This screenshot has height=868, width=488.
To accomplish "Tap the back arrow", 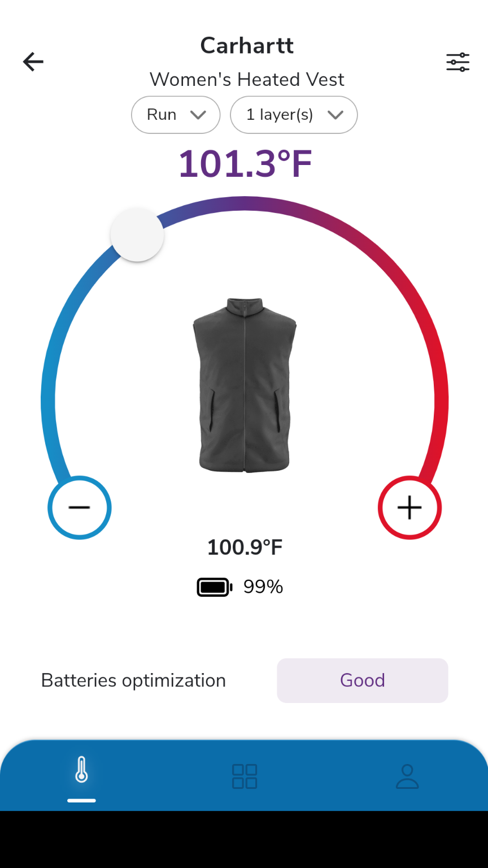I will 33,62.
